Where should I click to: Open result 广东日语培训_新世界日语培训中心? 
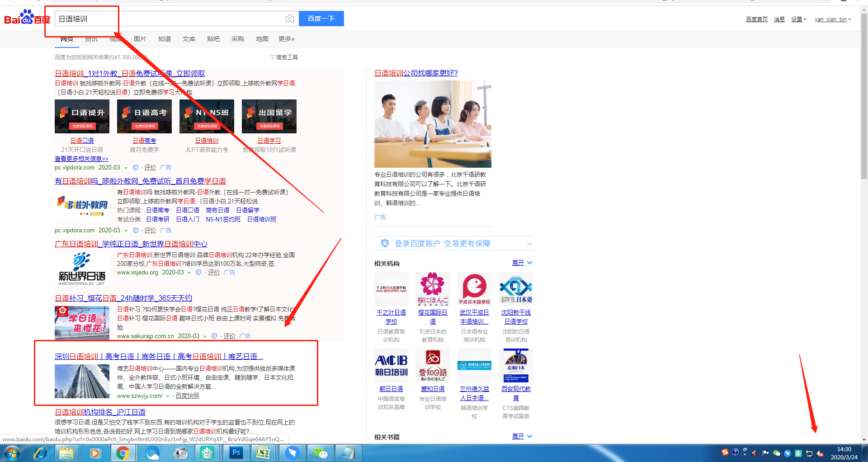coord(131,244)
